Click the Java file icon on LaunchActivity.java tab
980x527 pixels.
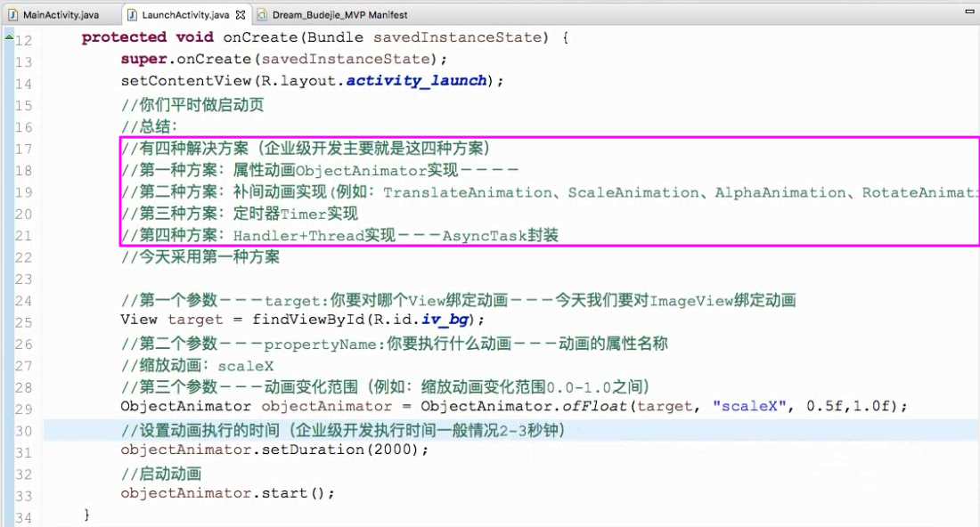click(132, 15)
